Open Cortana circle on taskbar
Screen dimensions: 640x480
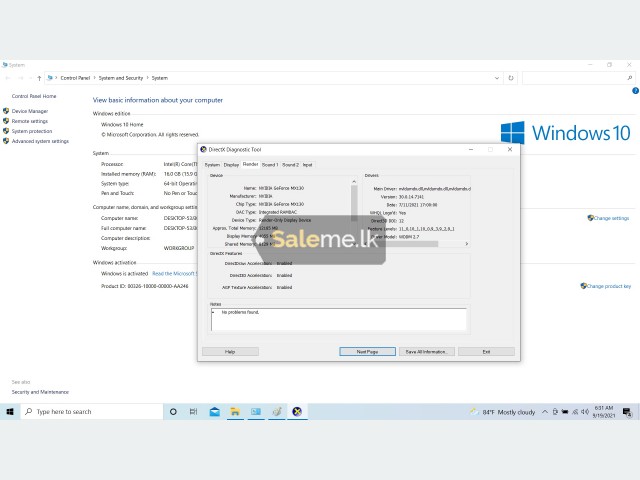point(173,412)
